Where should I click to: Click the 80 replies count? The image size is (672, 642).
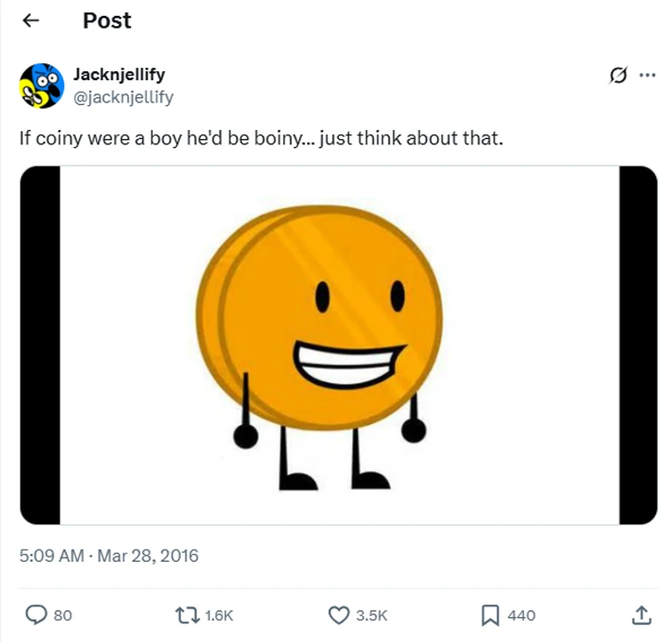pyautogui.click(x=63, y=615)
